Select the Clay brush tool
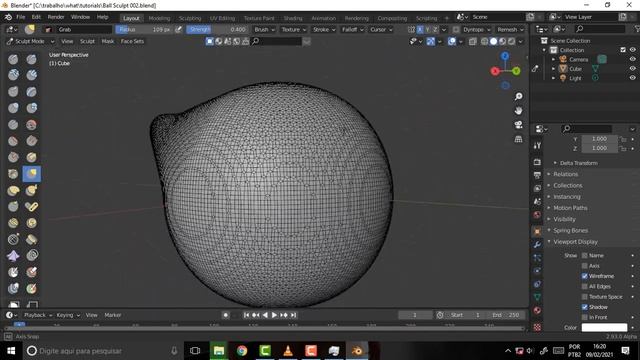 [x=13, y=75]
